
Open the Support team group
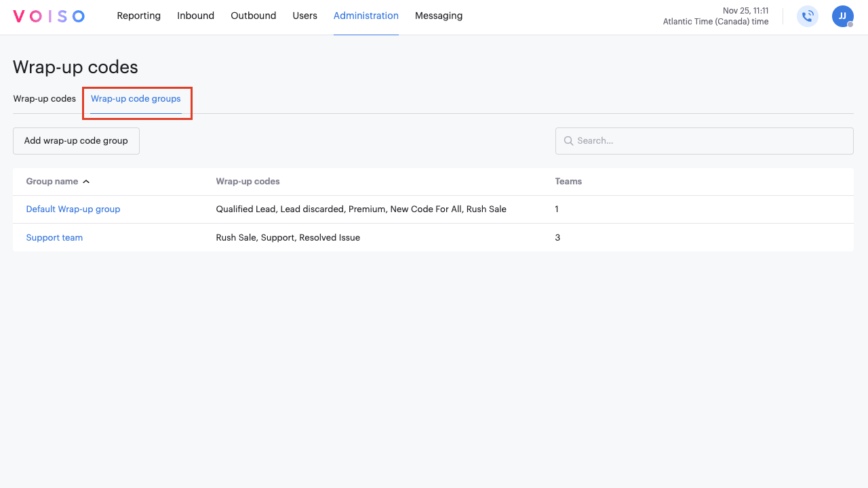point(54,238)
